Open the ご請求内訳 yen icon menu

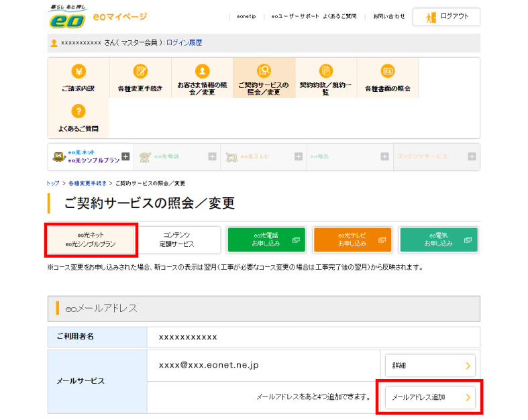78,78
